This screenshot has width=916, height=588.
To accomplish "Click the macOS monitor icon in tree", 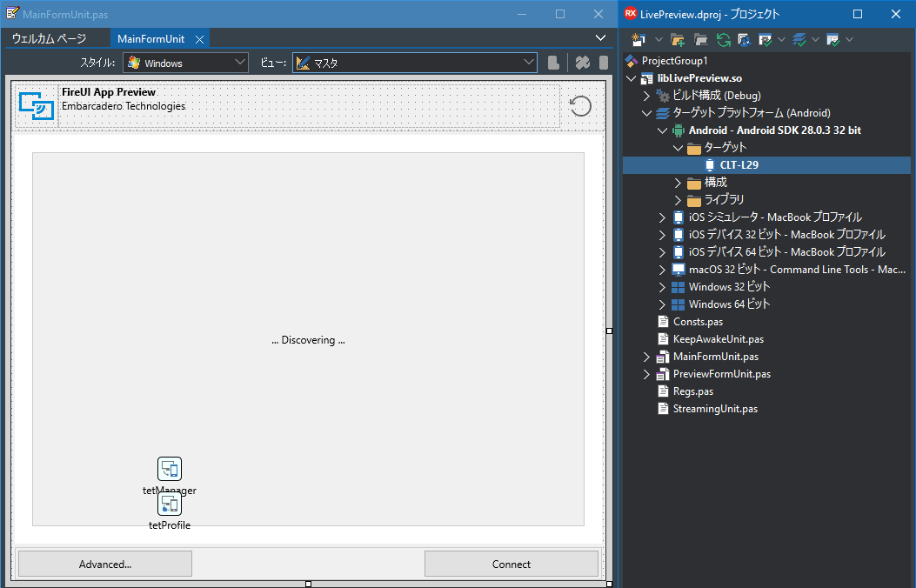I will pos(679,270).
